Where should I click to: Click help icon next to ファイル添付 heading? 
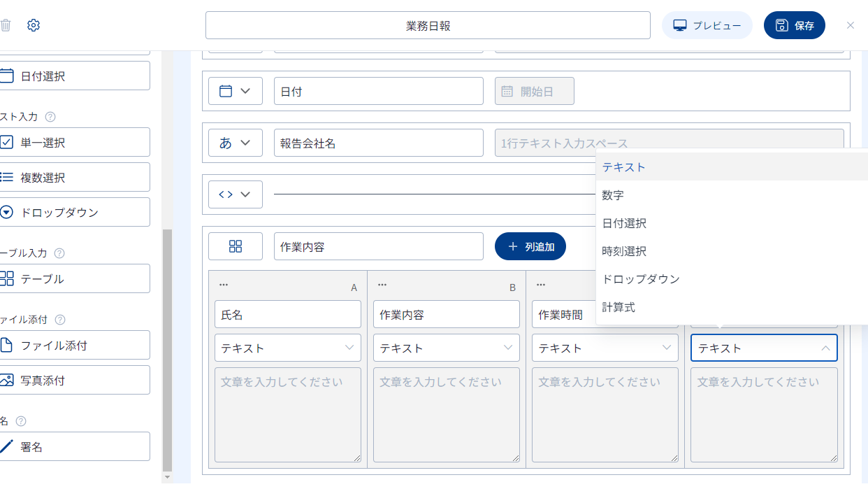tap(60, 320)
